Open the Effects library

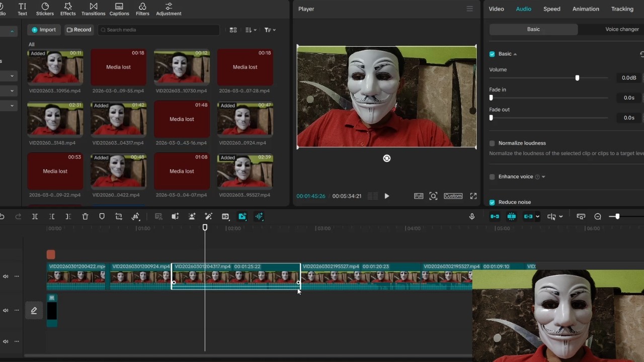click(x=68, y=9)
